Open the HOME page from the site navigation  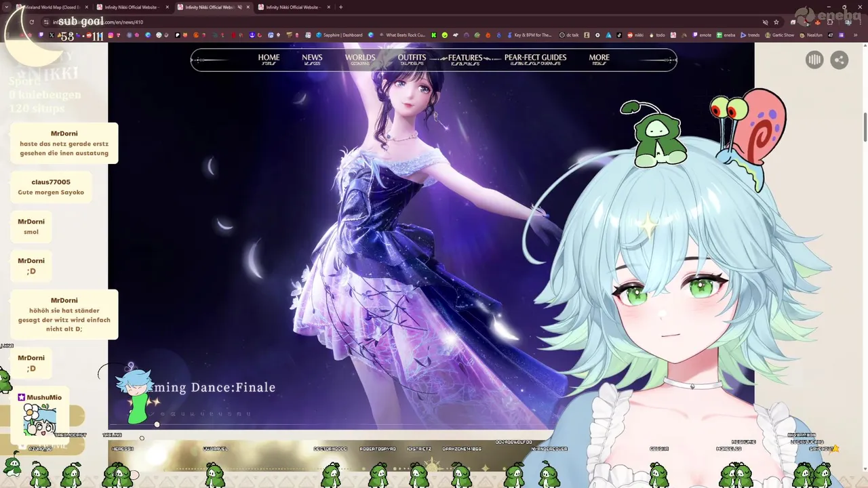pyautogui.click(x=269, y=60)
